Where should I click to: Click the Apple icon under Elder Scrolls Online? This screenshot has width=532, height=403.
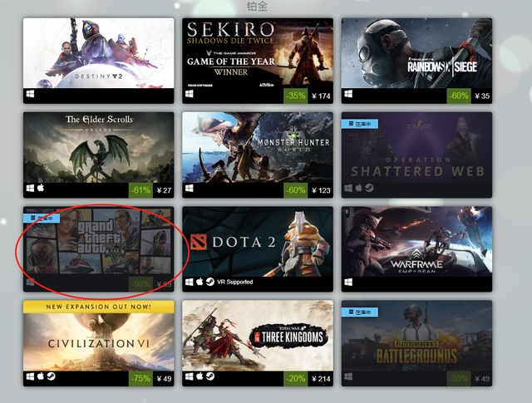point(41,188)
